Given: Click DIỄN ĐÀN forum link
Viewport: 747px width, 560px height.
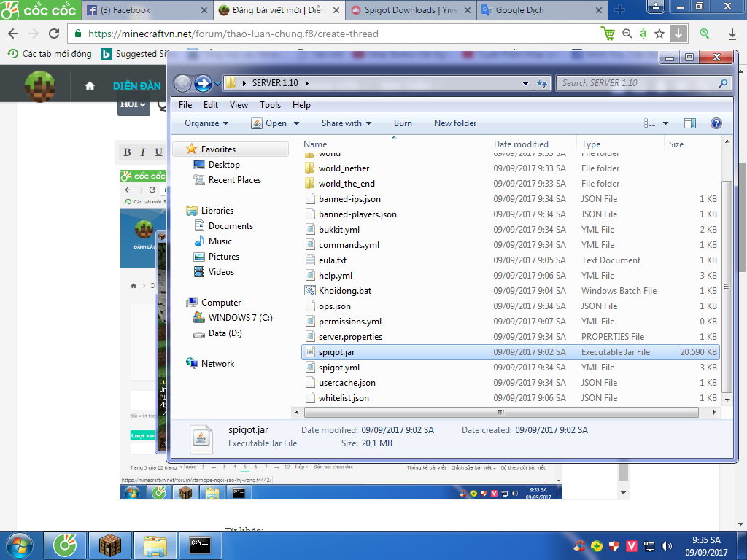Looking at the screenshot, I should 137,86.
